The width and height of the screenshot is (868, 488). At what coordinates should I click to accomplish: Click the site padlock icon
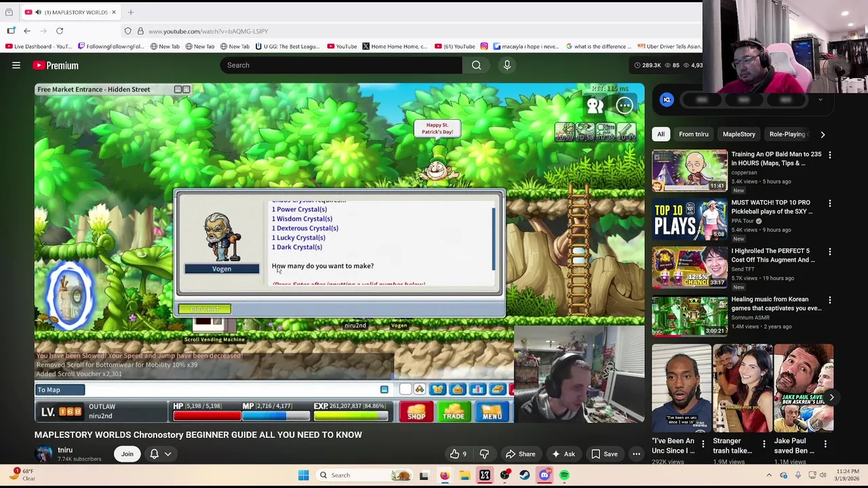coord(140,31)
